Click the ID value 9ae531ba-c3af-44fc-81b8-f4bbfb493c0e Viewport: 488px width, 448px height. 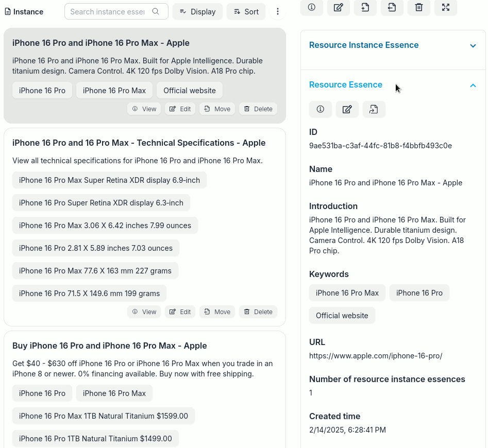click(x=380, y=146)
